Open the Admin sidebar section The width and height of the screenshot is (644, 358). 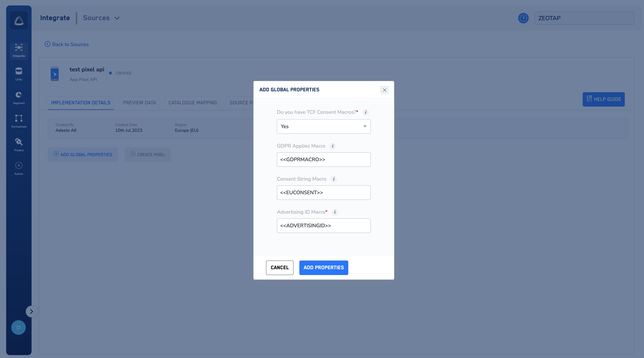point(19,168)
